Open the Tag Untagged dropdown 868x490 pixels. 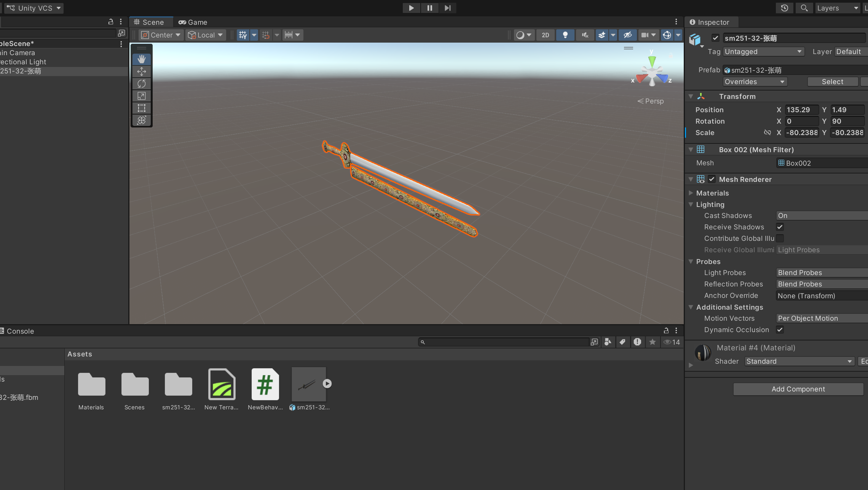(764, 52)
